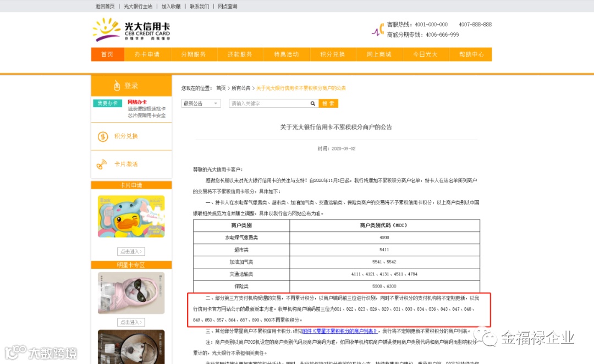Click table cell 水电煤气缴费类
This screenshot has height=364, width=594.
click(x=241, y=238)
